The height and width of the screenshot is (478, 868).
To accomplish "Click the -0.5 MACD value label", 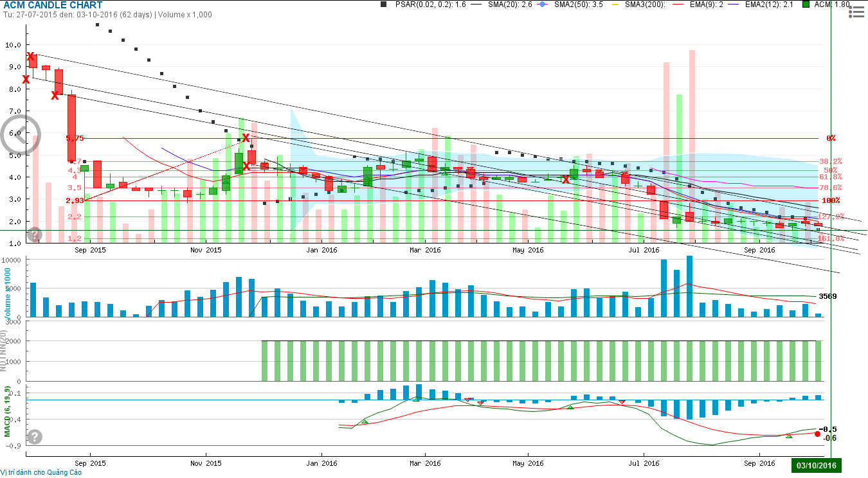I will tap(827, 429).
